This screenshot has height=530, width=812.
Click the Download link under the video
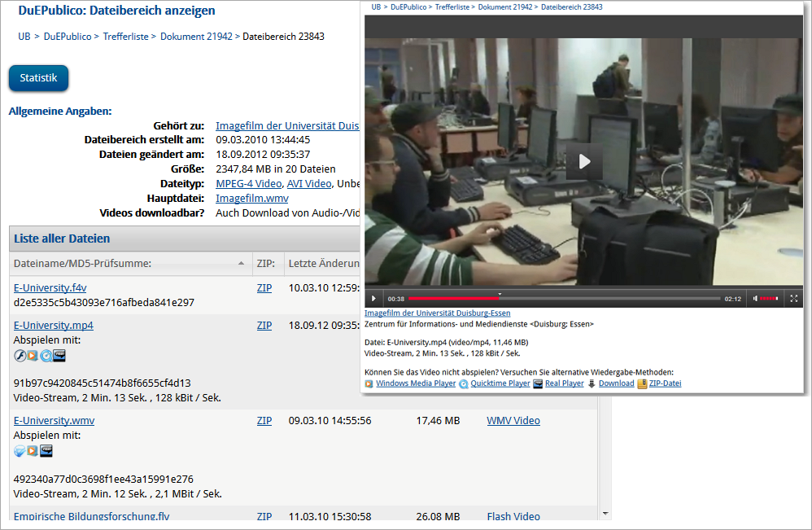pyautogui.click(x=616, y=383)
